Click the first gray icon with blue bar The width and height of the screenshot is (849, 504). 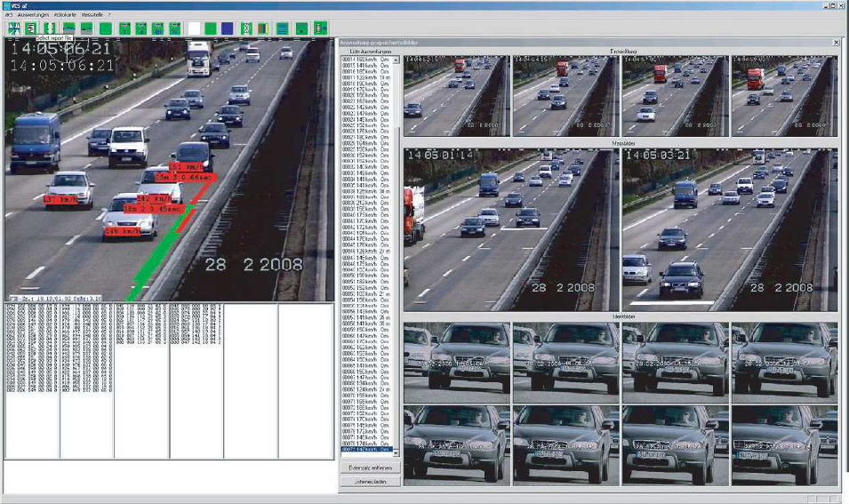[x=69, y=28]
